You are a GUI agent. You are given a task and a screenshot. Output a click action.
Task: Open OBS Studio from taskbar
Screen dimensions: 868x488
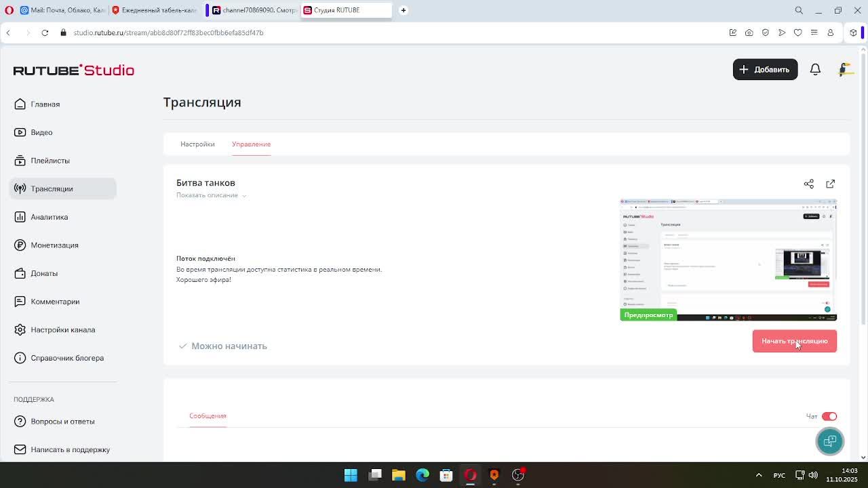pos(518,475)
